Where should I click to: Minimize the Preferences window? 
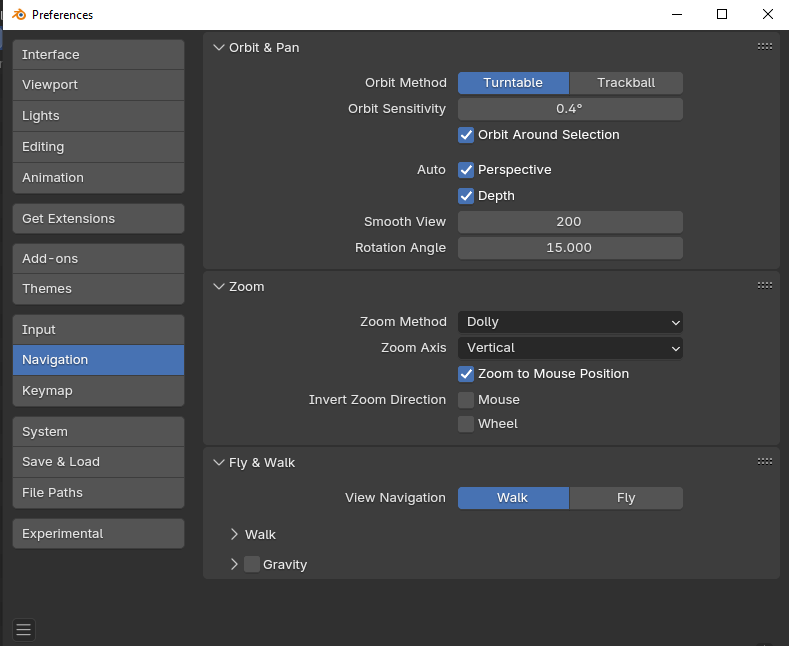click(677, 14)
